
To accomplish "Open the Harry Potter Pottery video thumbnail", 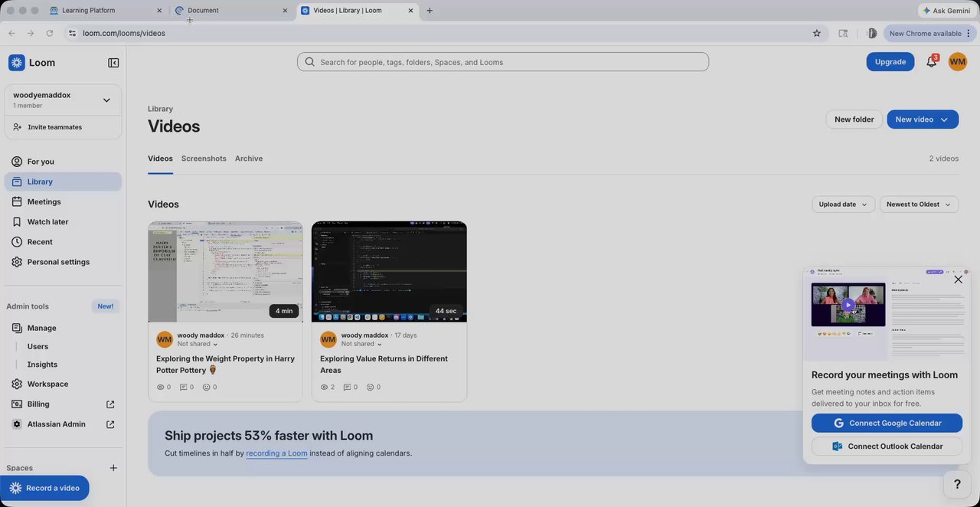I will [225, 272].
